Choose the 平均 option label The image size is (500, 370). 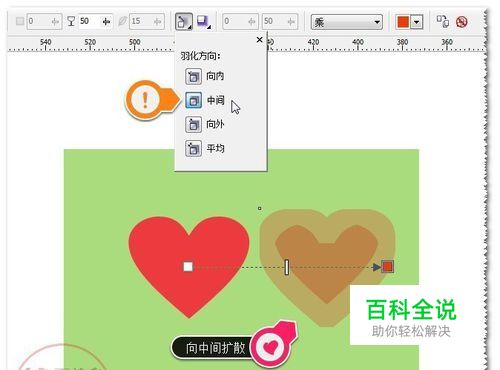[215, 148]
